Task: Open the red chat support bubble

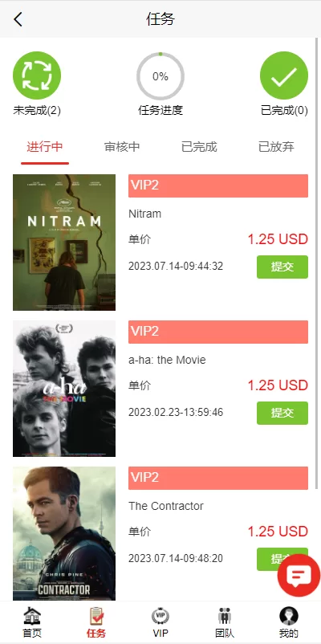Action: (299, 576)
